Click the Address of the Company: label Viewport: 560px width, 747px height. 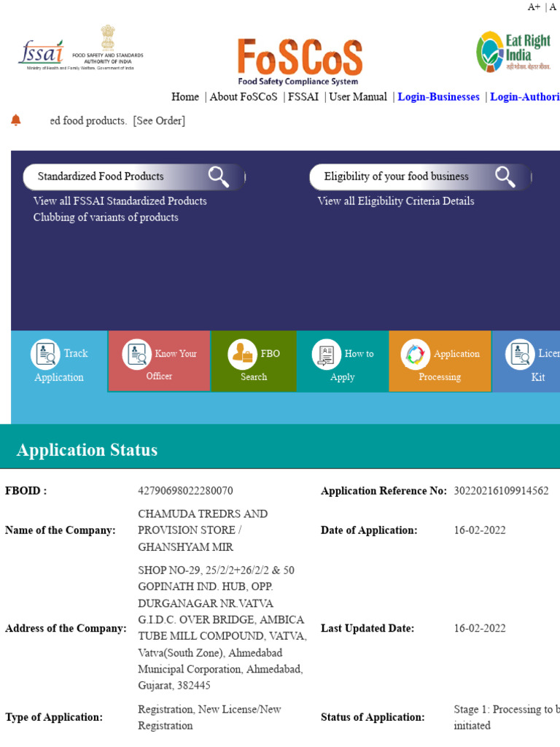[x=66, y=628]
